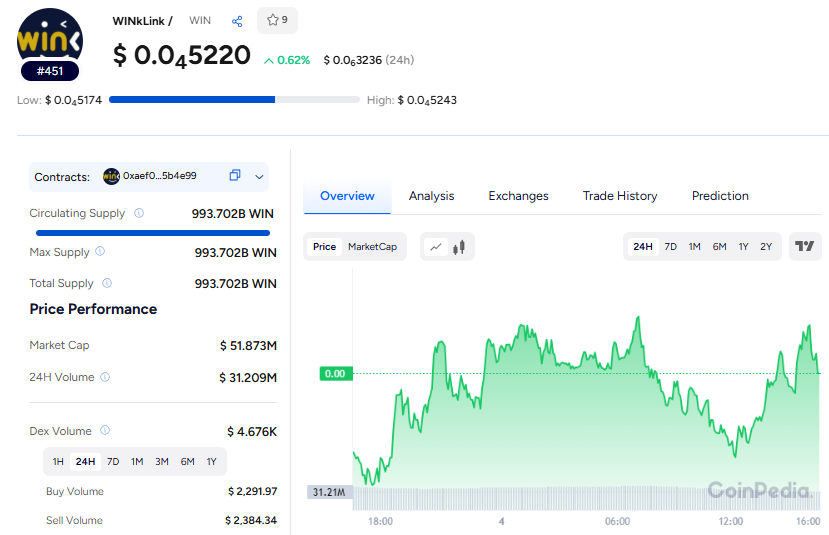Switch chart to candlestick view
This screenshot has height=535, width=829.
pyautogui.click(x=459, y=247)
